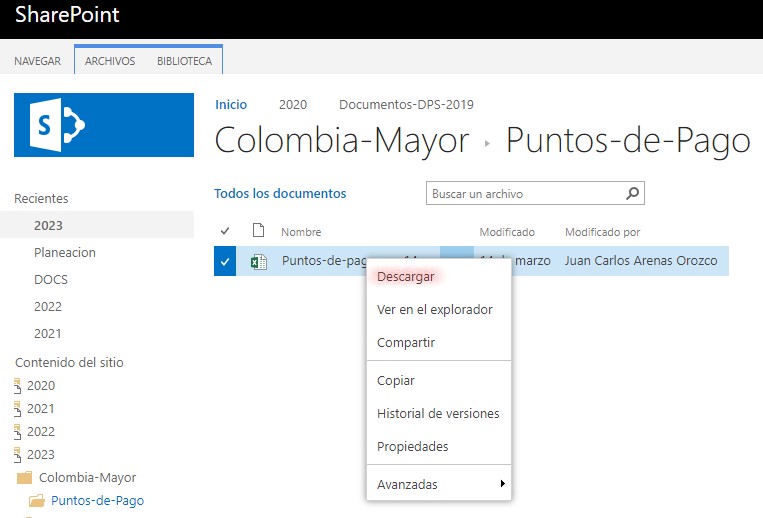
Task: Click the Recientes heading in sidebar
Action: tap(41, 198)
